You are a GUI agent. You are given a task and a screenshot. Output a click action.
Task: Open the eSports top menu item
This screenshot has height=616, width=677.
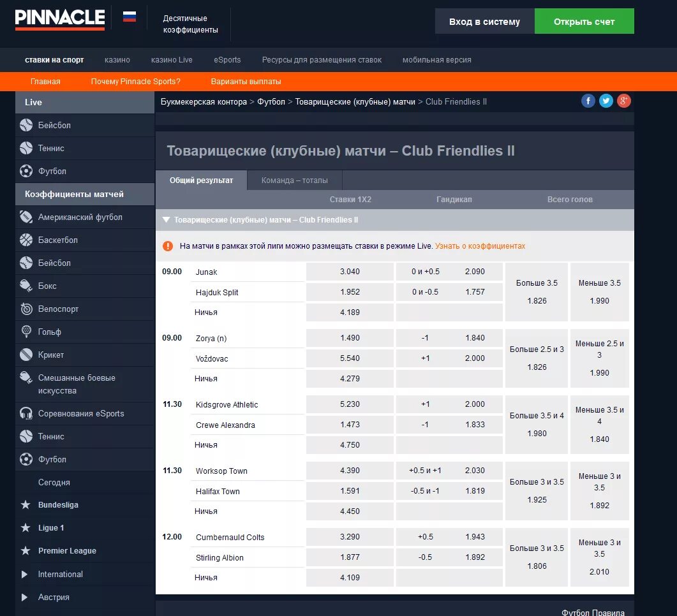(x=227, y=60)
